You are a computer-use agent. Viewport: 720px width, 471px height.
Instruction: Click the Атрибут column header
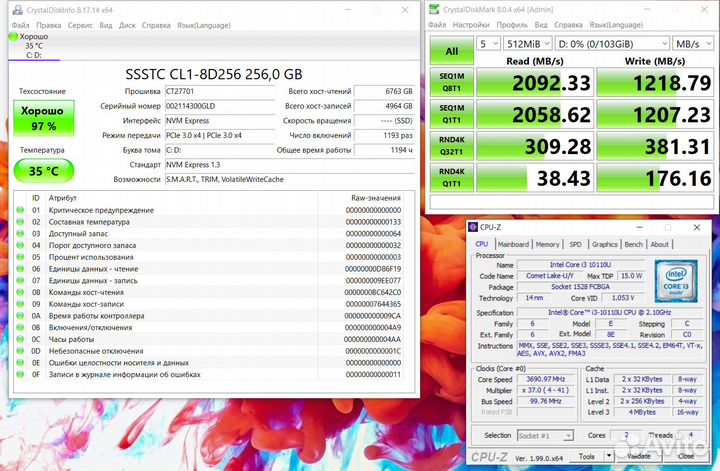click(x=63, y=198)
